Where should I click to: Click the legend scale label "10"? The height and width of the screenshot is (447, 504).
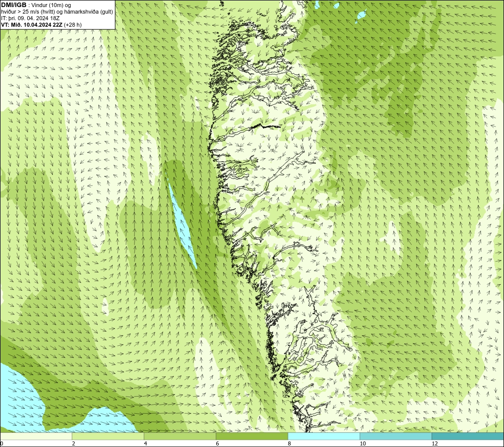pos(363,443)
